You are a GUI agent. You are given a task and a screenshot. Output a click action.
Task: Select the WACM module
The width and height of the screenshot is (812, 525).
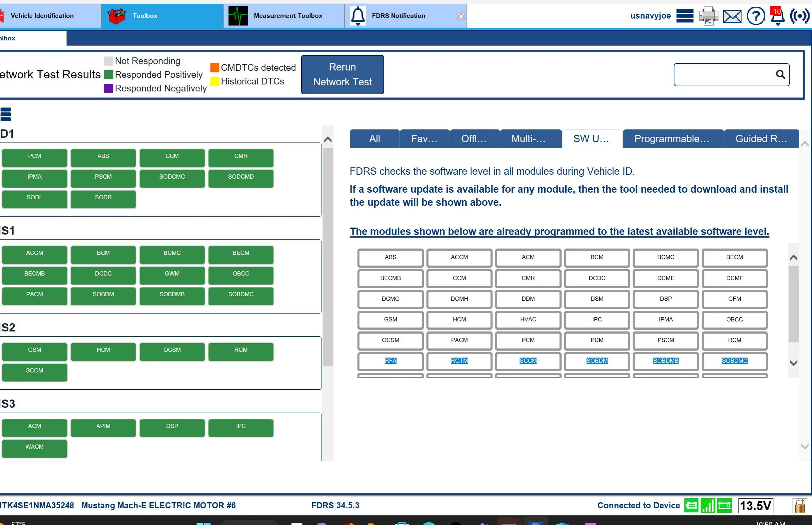click(34, 449)
